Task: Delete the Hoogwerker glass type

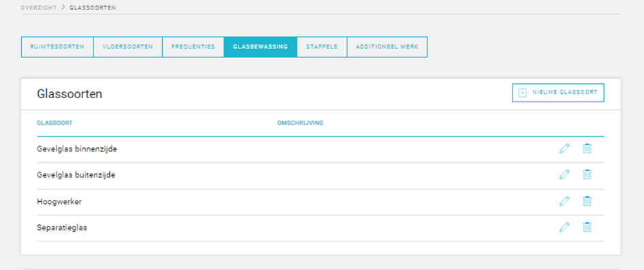Action: click(587, 201)
